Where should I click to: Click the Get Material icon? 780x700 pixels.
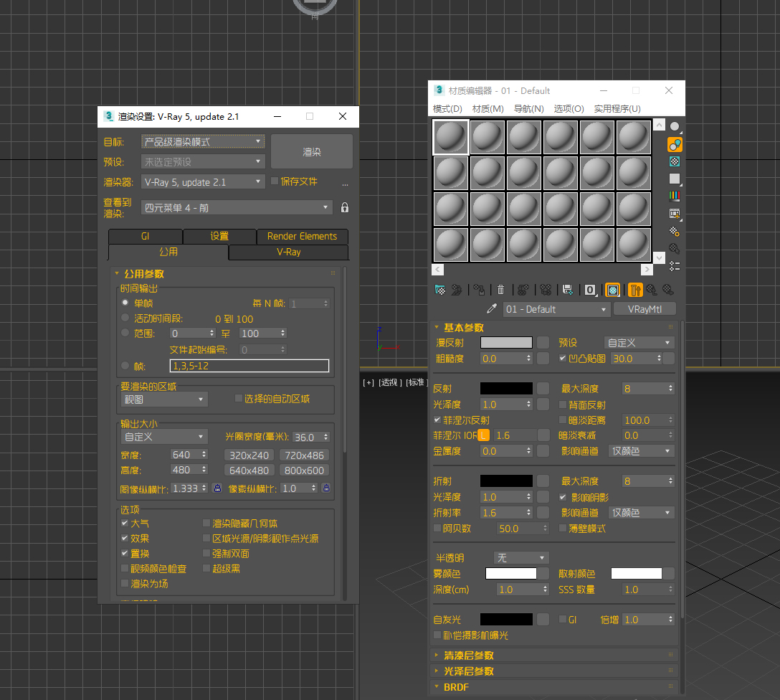[440, 290]
